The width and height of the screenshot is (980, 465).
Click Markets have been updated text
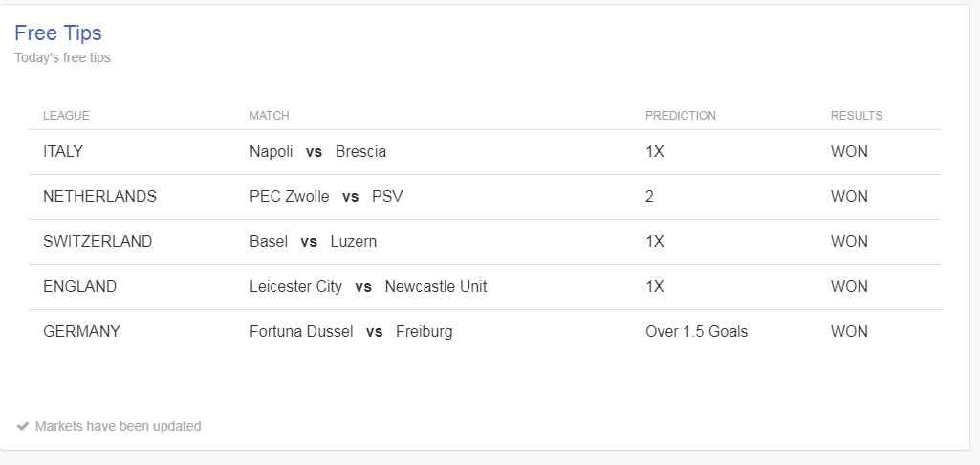click(x=119, y=426)
